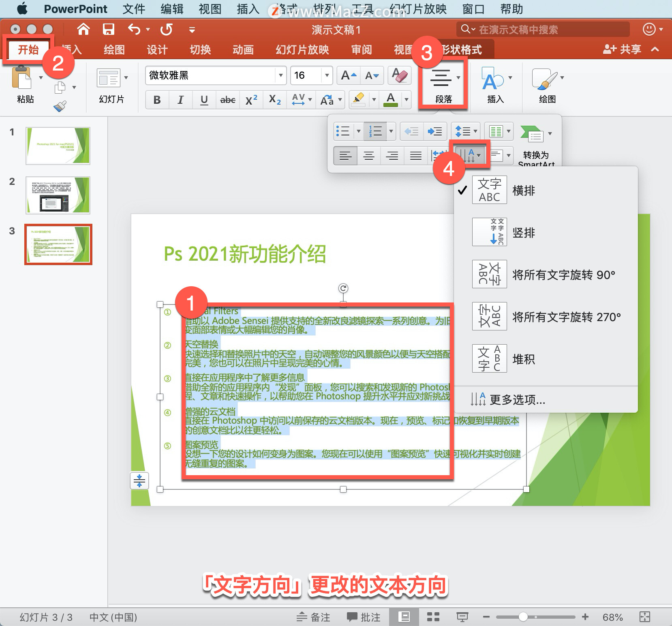
Task: Click the New Slide layout icon
Action: click(109, 78)
